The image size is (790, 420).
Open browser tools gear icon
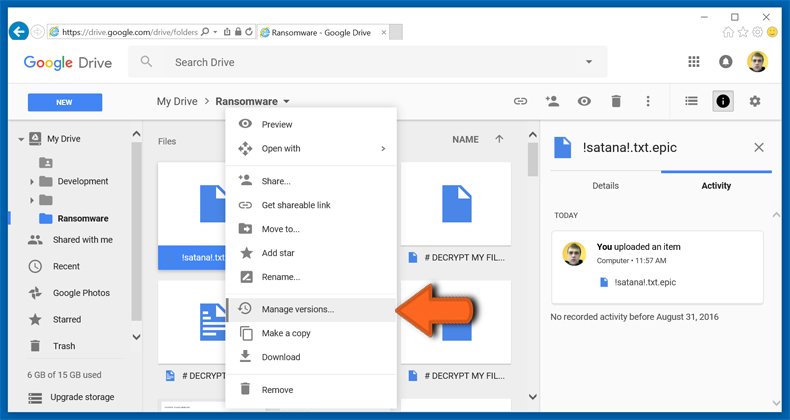(x=757, y=32)
